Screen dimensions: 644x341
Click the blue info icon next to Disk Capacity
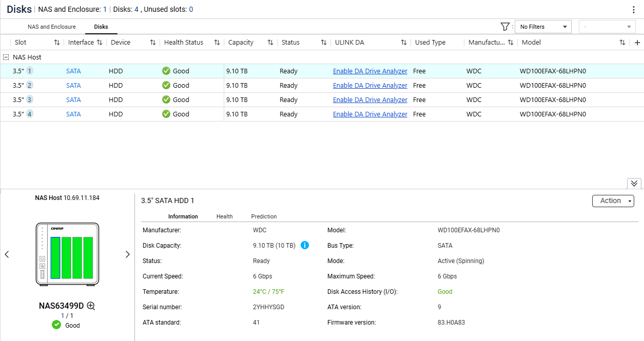coord(304,245)
